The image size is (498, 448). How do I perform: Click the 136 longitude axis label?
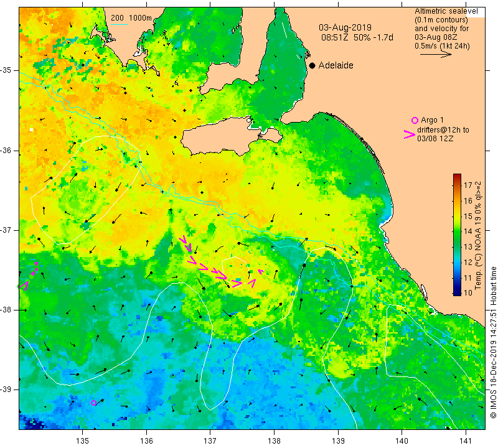click(x=146, y=441)
